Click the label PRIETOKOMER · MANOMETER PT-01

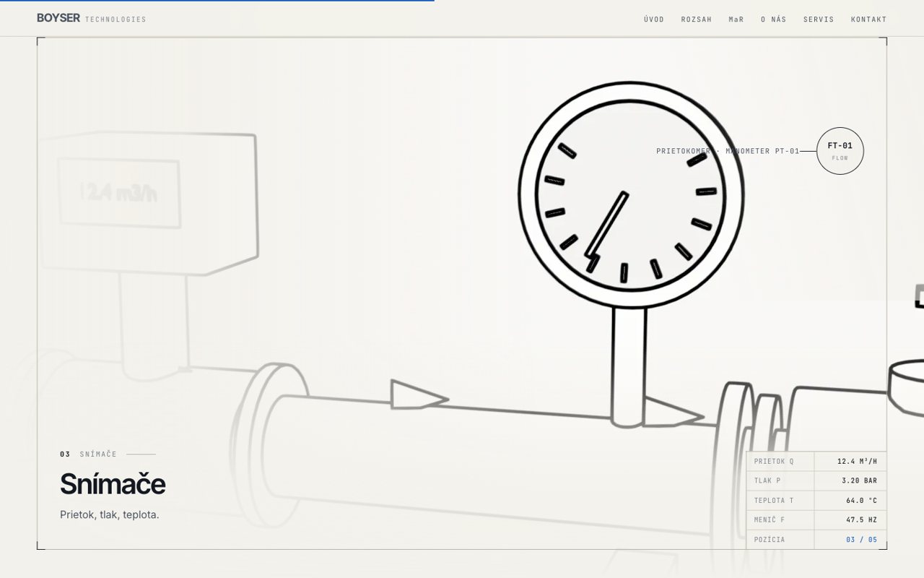728,151
